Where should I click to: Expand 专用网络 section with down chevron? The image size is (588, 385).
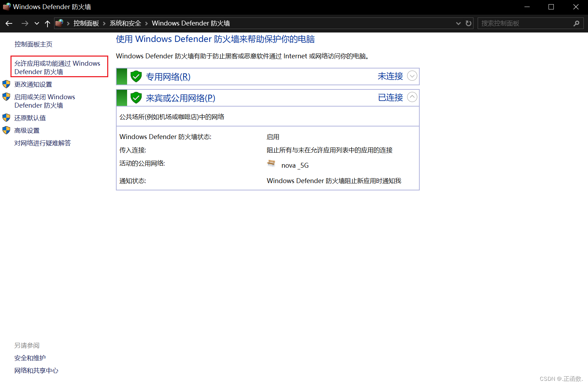[412, 76]
